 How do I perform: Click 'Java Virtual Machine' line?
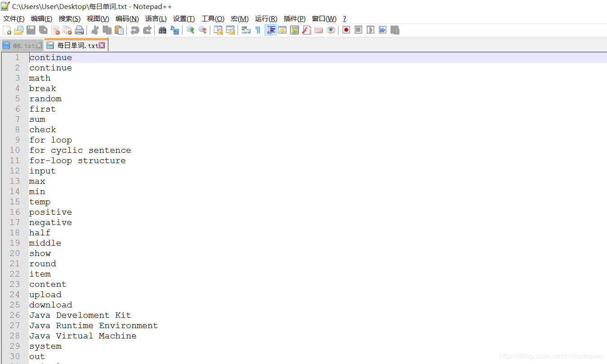pos(83,336)
